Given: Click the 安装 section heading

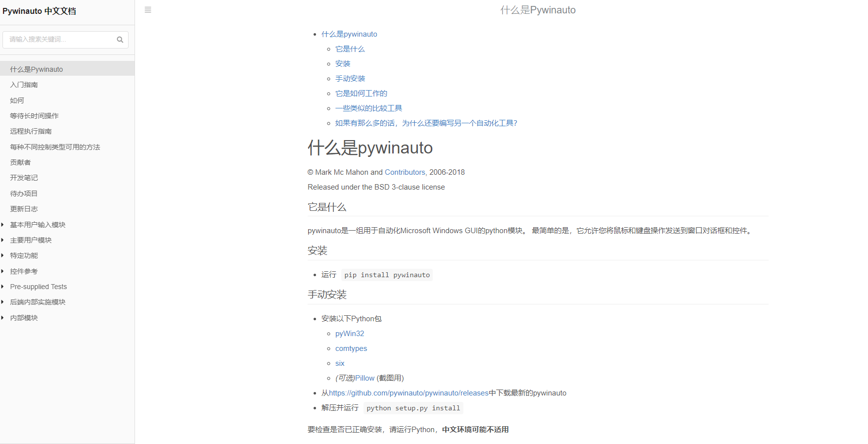Looking at the screenshot, I should tap(318, 250).
